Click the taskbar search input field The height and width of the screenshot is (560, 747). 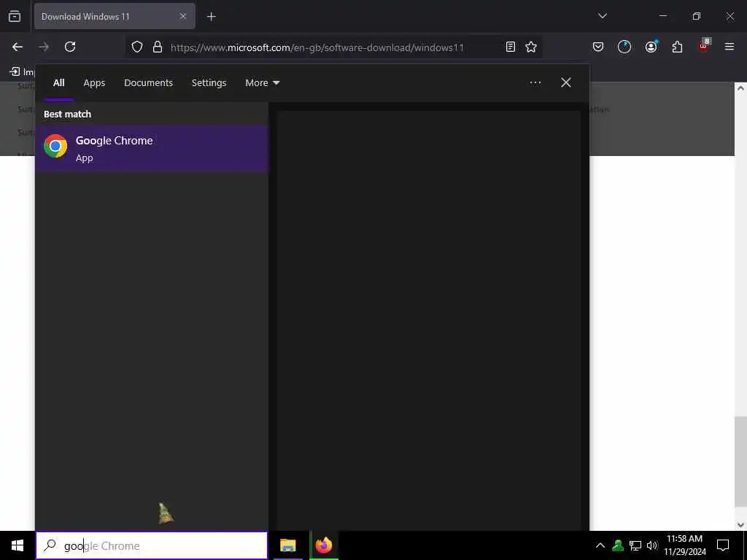(x=152, y=545)
